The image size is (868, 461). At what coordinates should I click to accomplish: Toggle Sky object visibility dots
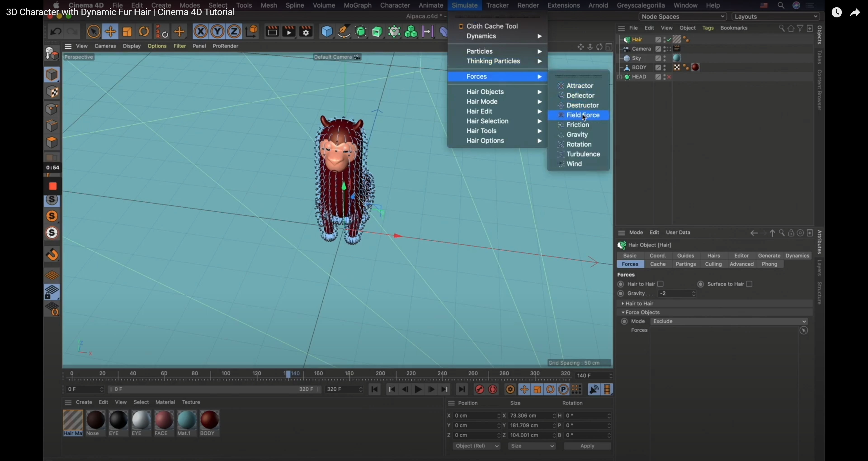pos(665,58)
